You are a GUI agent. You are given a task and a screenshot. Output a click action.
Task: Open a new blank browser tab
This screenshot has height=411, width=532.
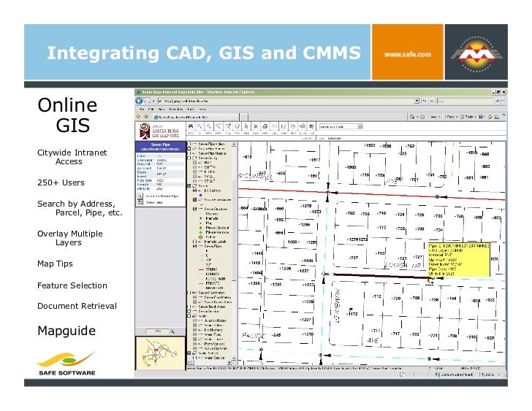(244, 117)
